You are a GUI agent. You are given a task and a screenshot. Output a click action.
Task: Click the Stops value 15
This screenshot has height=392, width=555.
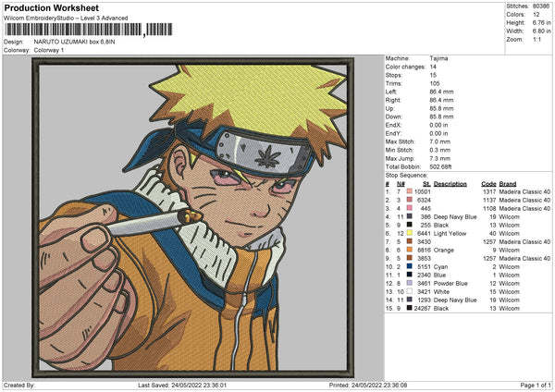click(433, 75)
